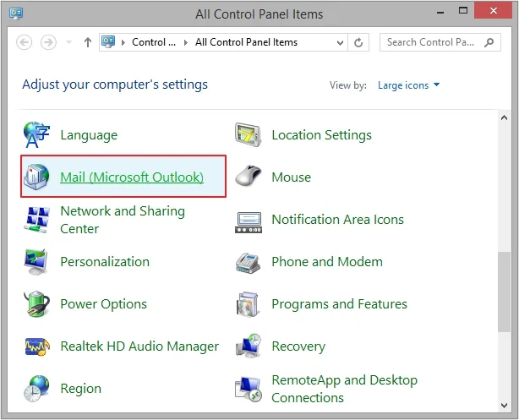Click All Control Panel Items breadcrumb segment
The image size is (519, 420).
tap(246, 42)
